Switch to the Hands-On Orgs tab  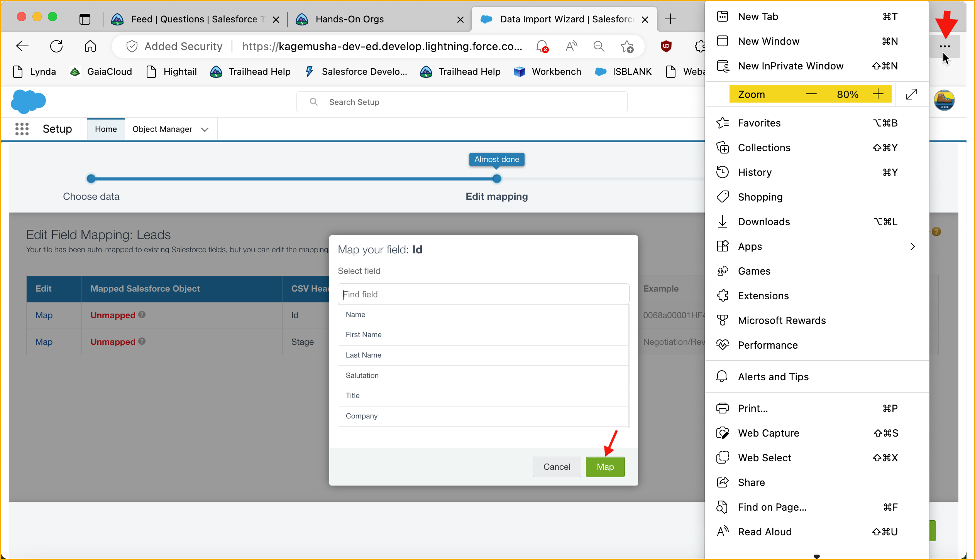(349, 19)
